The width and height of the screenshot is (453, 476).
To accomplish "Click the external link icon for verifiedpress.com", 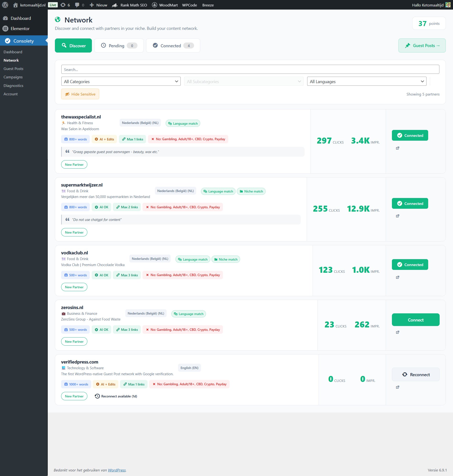I will click(398, 387).
